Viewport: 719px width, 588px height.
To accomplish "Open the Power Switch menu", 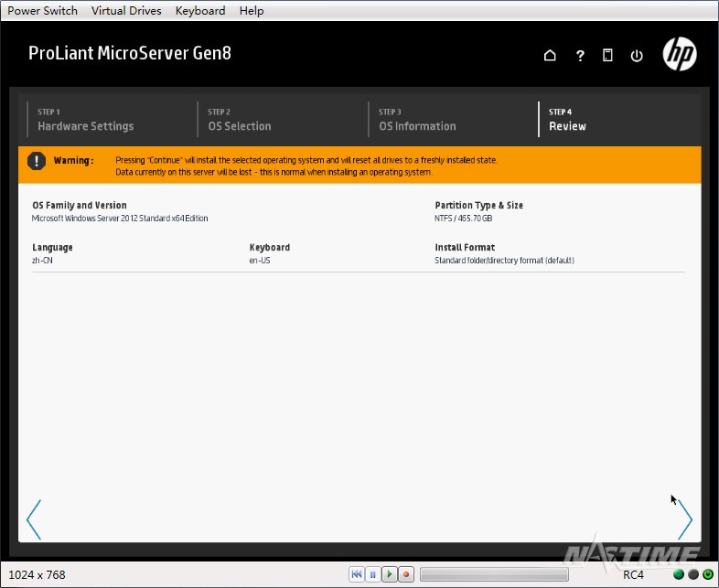I will (43, 11).
